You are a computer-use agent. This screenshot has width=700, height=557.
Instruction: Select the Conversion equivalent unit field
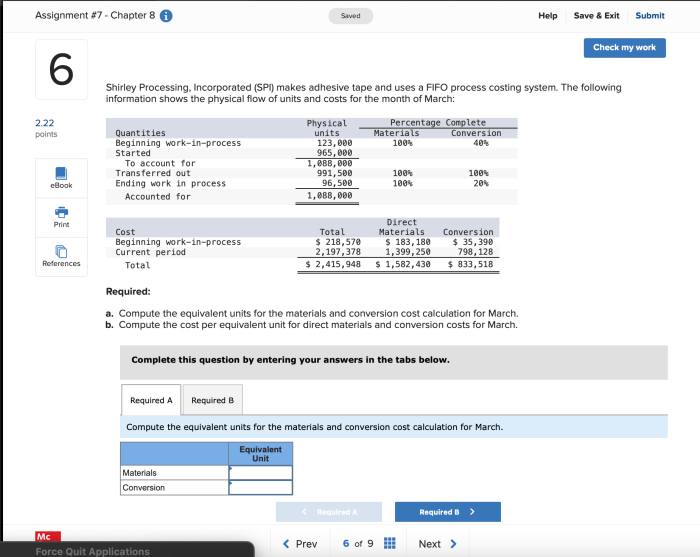point(261,487)
